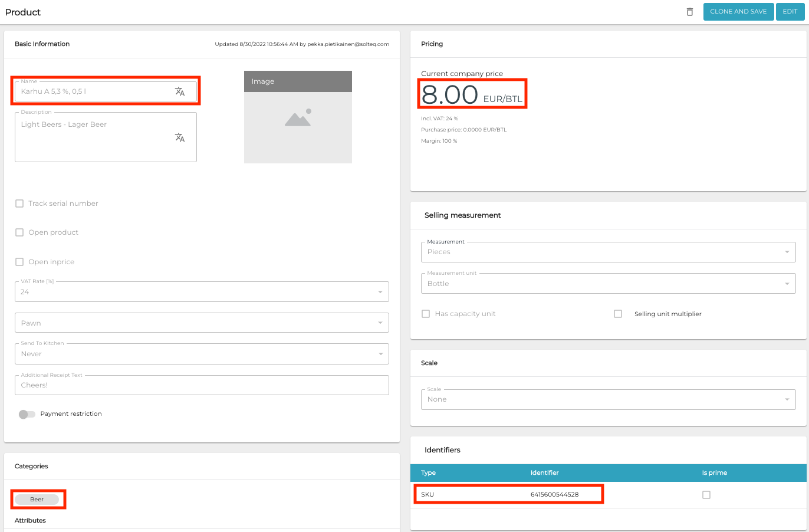The width and height of the screenshot is (809, 532).
Task: Click the Additional Receipt Text field
Action: click(x=202, y=385)
